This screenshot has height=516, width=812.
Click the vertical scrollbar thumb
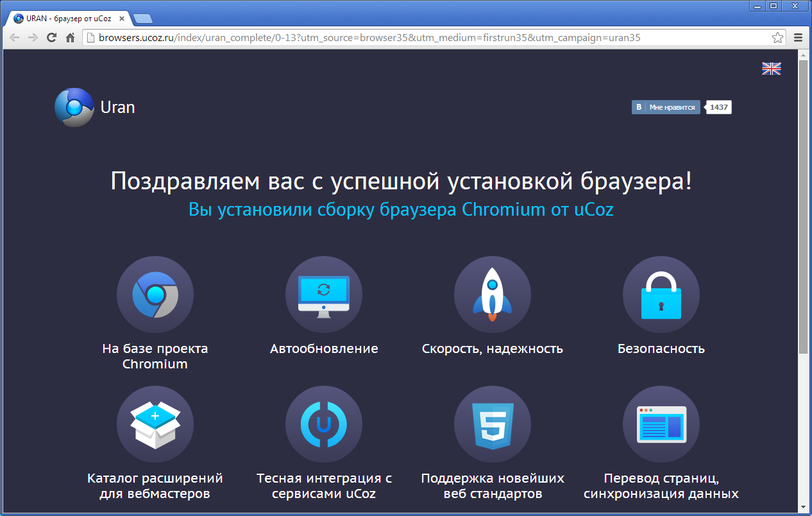(x=803, y=207)
